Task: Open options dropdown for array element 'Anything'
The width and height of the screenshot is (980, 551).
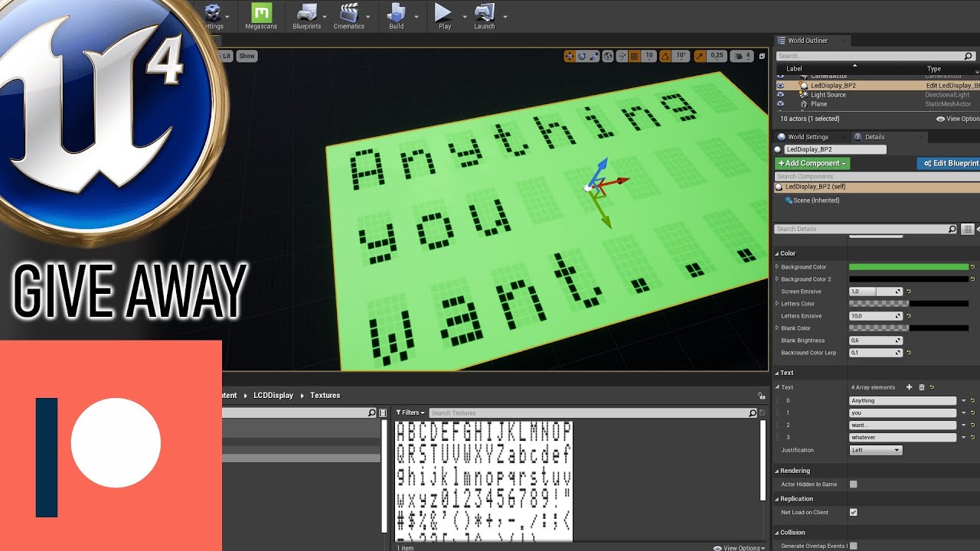Action: pos(964,401)
